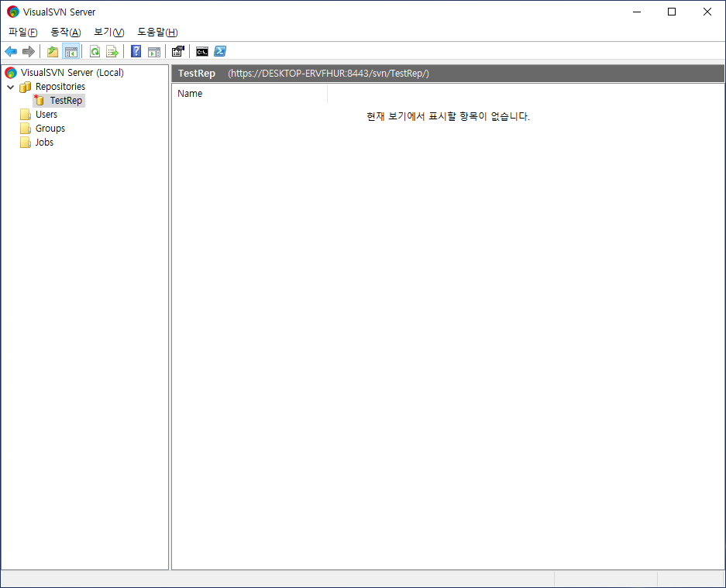Click the TestRep repository icon in tree
The width and height of the screenshot is (726, 588).
point(39,100)
